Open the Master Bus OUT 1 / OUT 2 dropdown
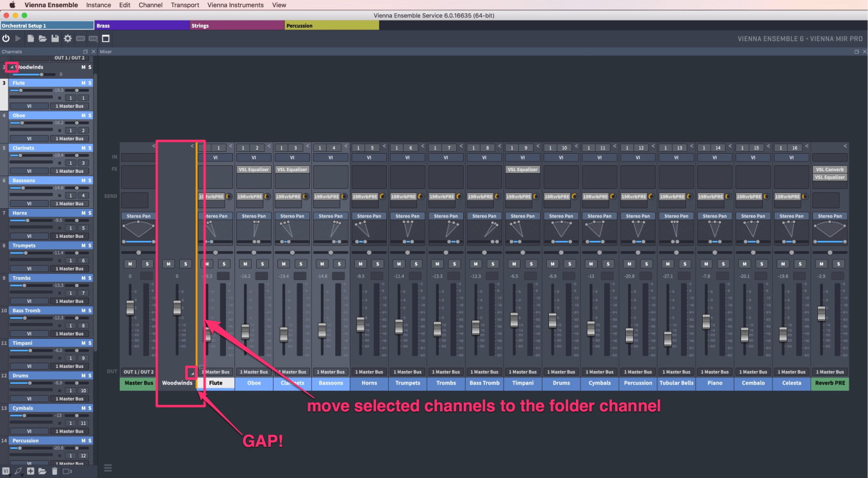Screen dimensions: 868x478 click(x=138, y=372)
